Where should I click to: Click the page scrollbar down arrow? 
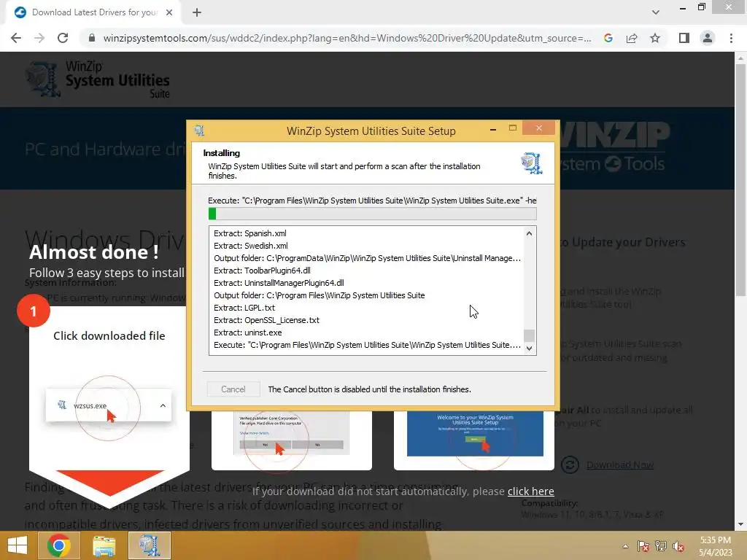(x=740, y=524)
